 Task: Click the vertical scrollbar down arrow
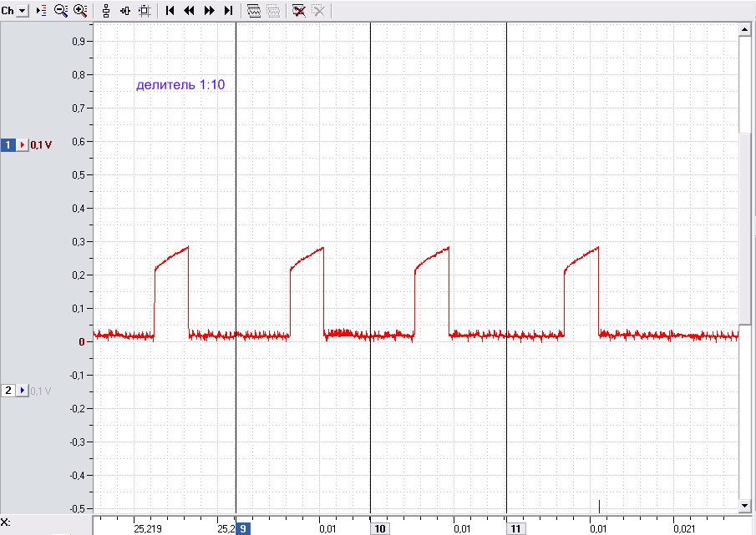tap(744, 506)
